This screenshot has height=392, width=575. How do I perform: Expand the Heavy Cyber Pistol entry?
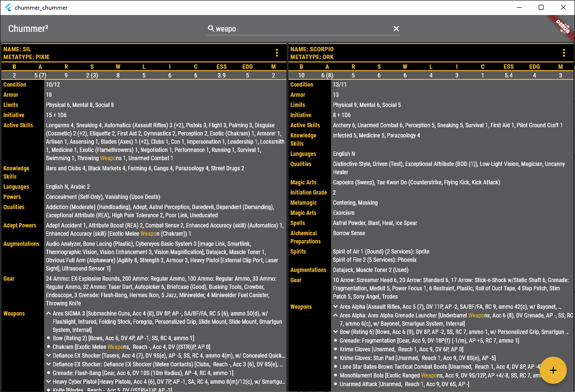[x=48, y=381]
